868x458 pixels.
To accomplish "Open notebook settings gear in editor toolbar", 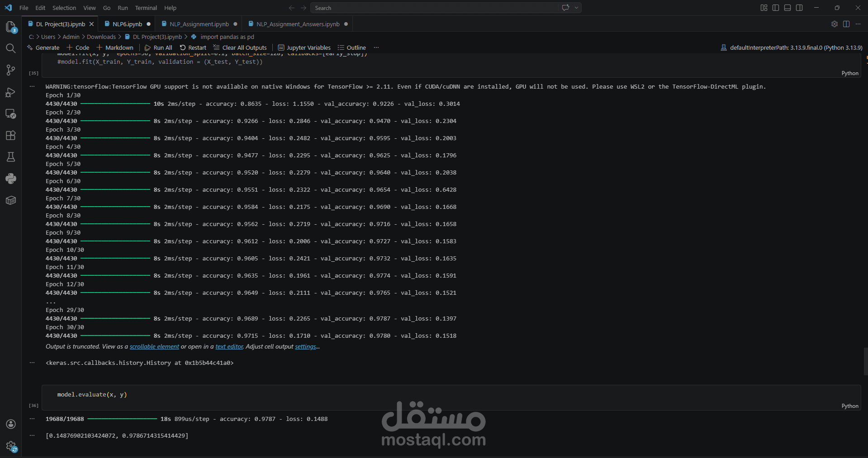I will click(835, 24).
